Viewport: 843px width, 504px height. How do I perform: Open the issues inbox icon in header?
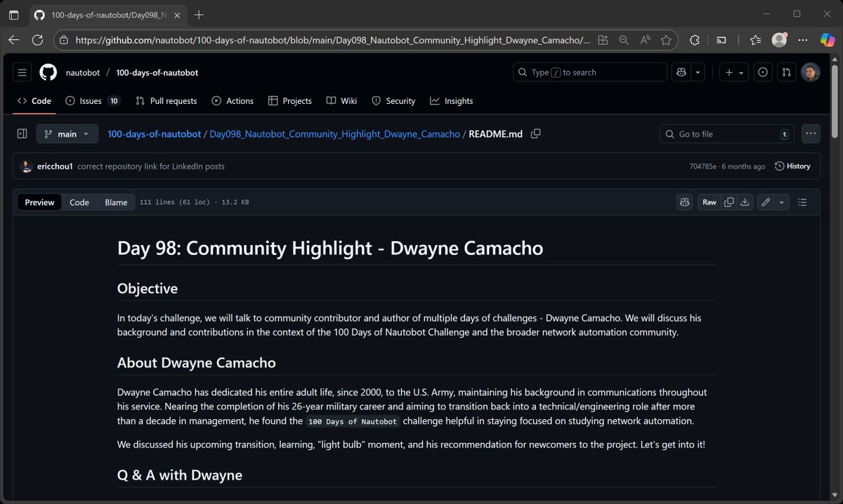tap(764, 72)
